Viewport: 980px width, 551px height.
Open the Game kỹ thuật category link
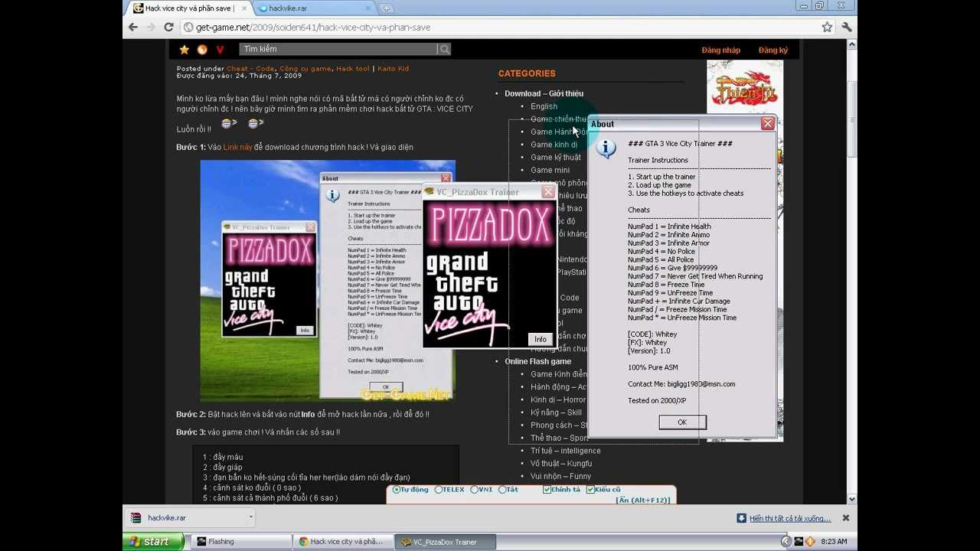click(556, 158)
